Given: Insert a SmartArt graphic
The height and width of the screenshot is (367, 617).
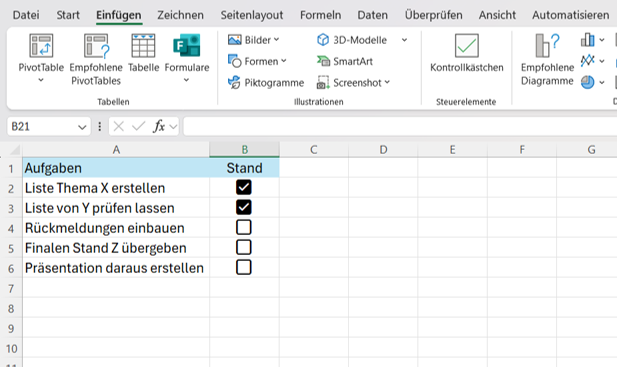Looking at the screenshot, I should pos(345,61).
